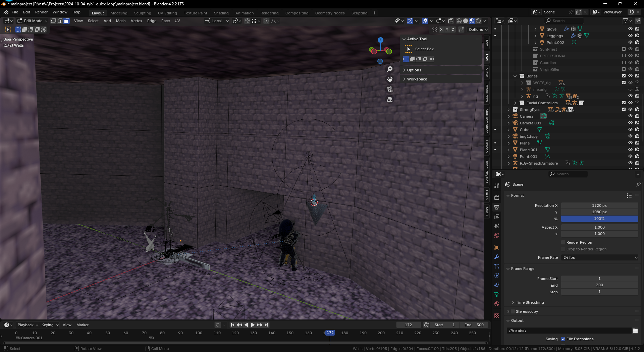Expand the Time Stretching section

pos(530,302)
